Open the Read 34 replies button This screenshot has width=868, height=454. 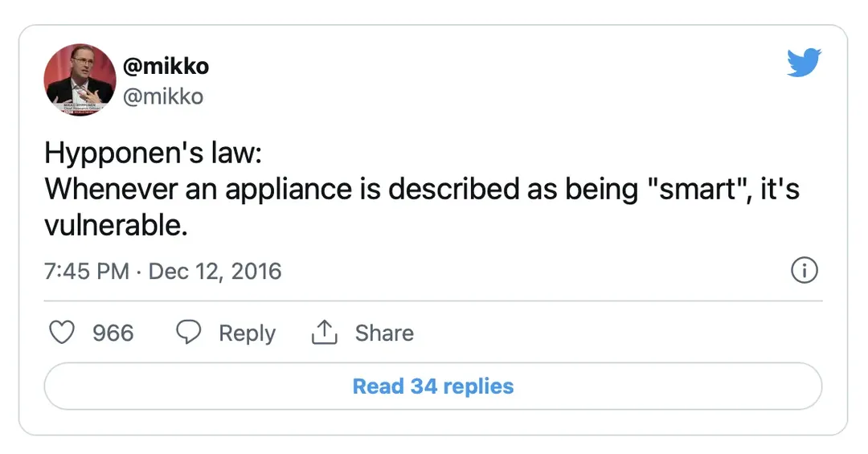tap(433, 387)
